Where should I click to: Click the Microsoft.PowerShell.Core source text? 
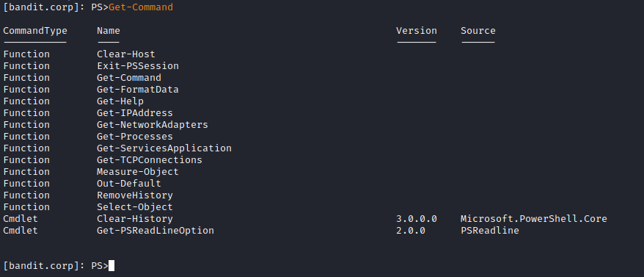(x=533, y=218)
